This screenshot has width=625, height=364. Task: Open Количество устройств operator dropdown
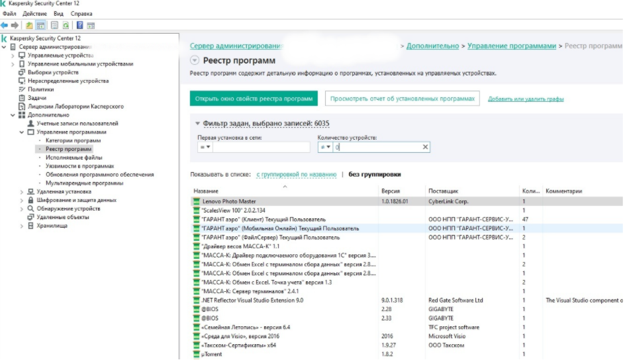325,148
